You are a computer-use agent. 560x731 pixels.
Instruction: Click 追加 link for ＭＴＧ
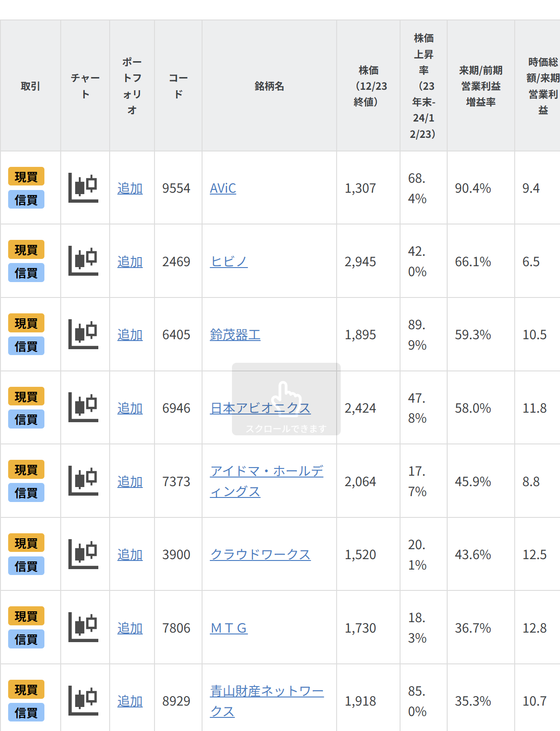point(130,628)
